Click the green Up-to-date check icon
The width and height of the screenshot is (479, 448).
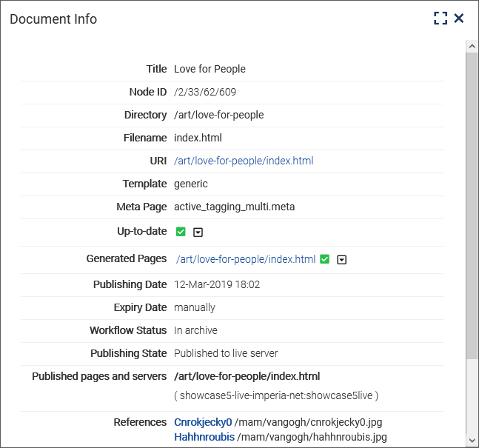point(181,232)
